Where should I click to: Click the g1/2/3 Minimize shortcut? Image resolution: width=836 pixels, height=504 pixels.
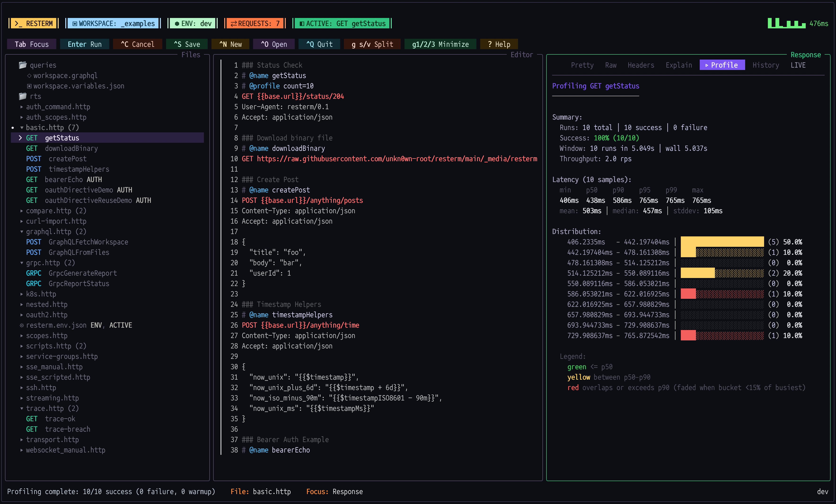pyautogui.click(x=440, y=44)
